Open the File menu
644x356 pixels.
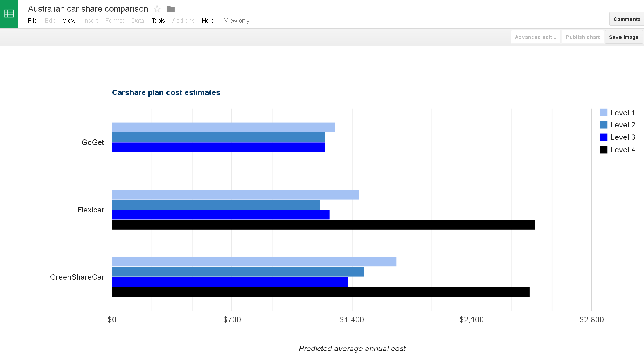click(x=33, y=21)
